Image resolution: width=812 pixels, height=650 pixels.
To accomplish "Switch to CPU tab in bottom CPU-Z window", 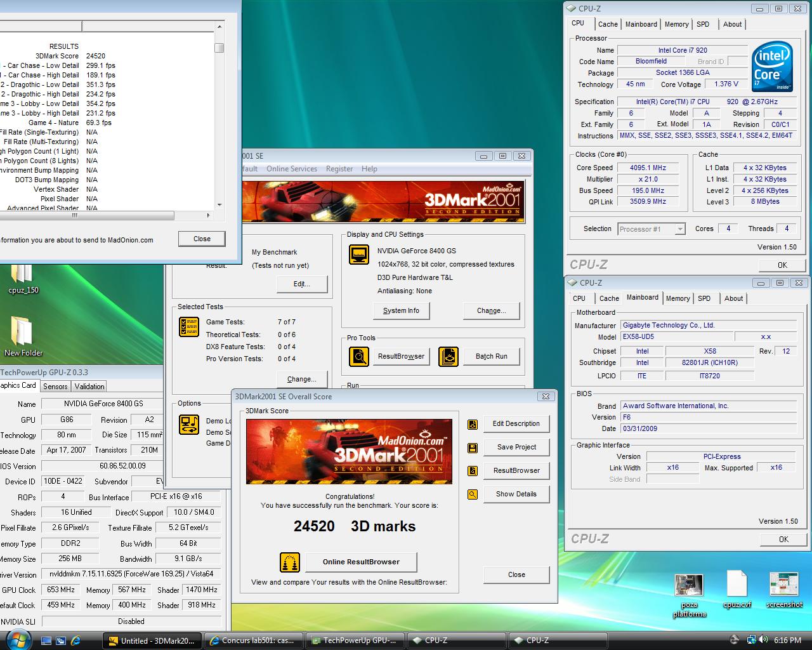I will (579, 298).
